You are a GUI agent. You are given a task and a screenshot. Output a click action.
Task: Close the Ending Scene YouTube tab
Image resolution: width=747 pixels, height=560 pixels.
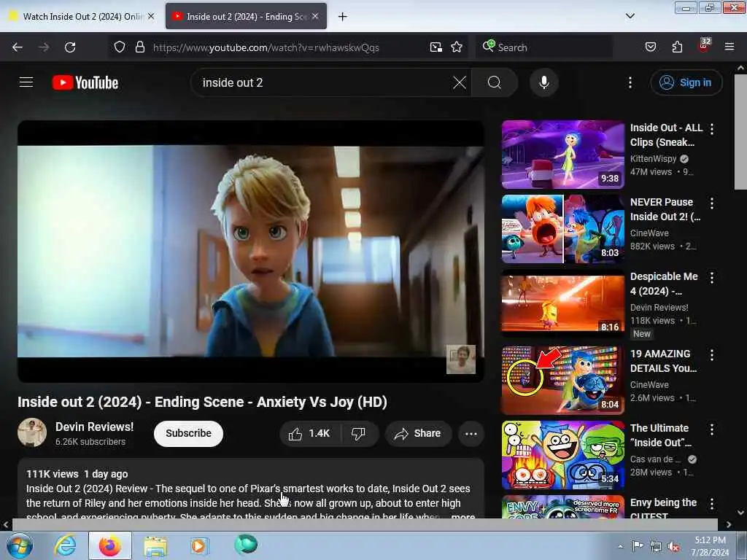tap(315, 16)
